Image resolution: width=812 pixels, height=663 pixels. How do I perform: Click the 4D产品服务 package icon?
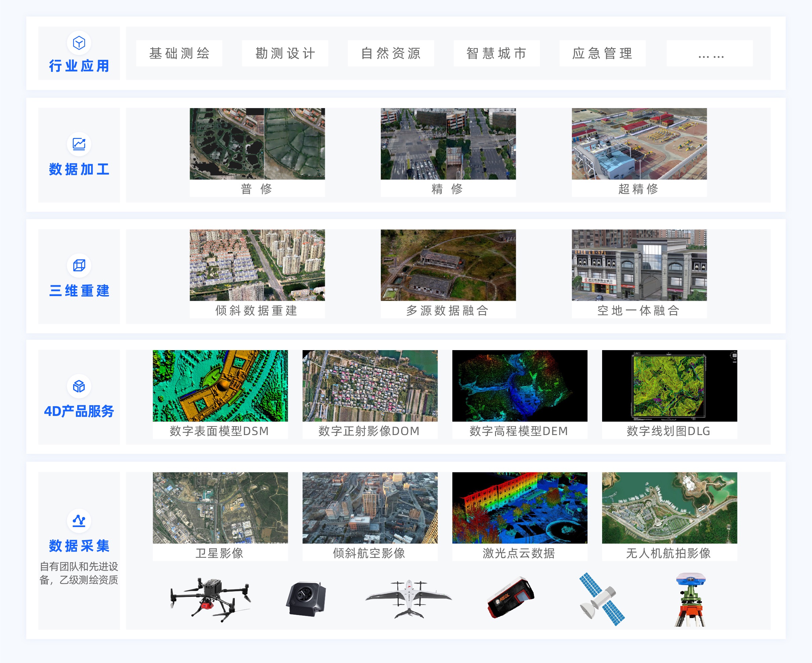pyautogui.click(x=79, y=386)
